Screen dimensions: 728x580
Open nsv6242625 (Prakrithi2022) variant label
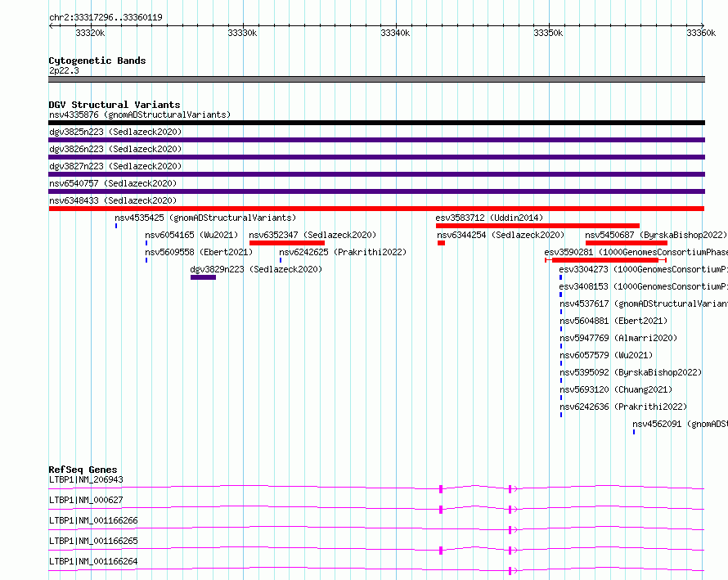pyautogui.click(x=343, y=252)
